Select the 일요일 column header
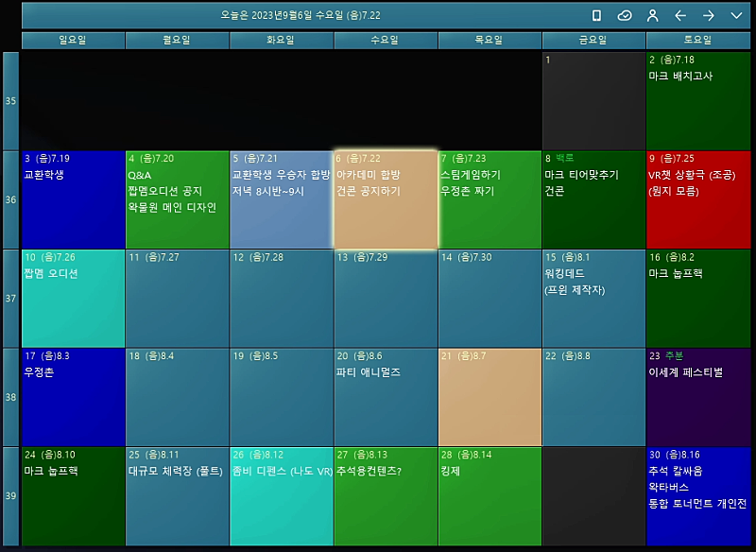756x552 pixels. click(73, 41)
